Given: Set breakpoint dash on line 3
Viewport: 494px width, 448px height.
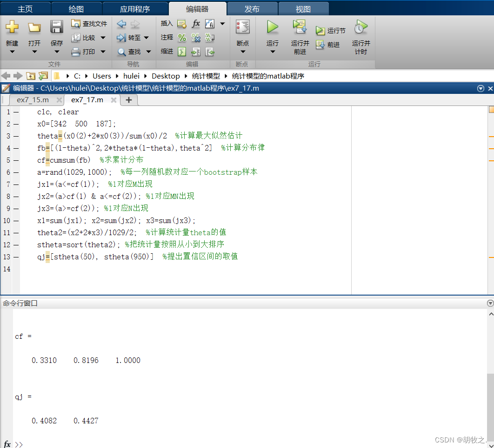Looking at the screenshot, I should pyautogui.click(x=16, y=136).
